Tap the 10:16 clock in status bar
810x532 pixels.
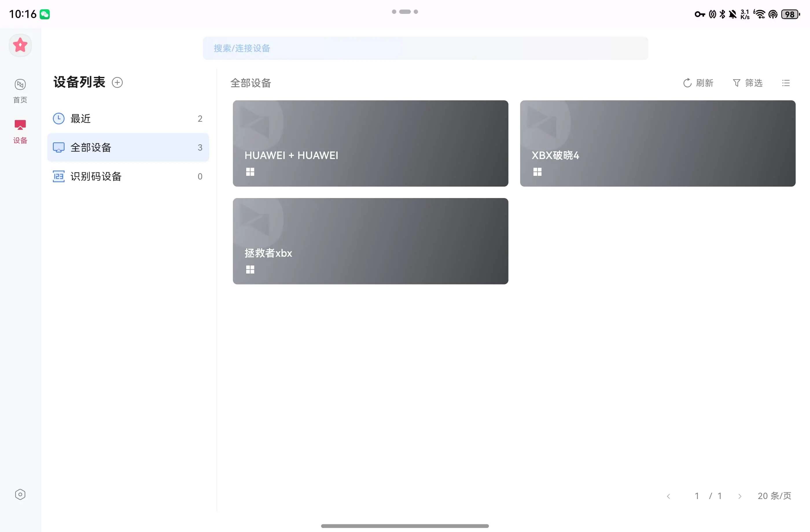(23, 14)
